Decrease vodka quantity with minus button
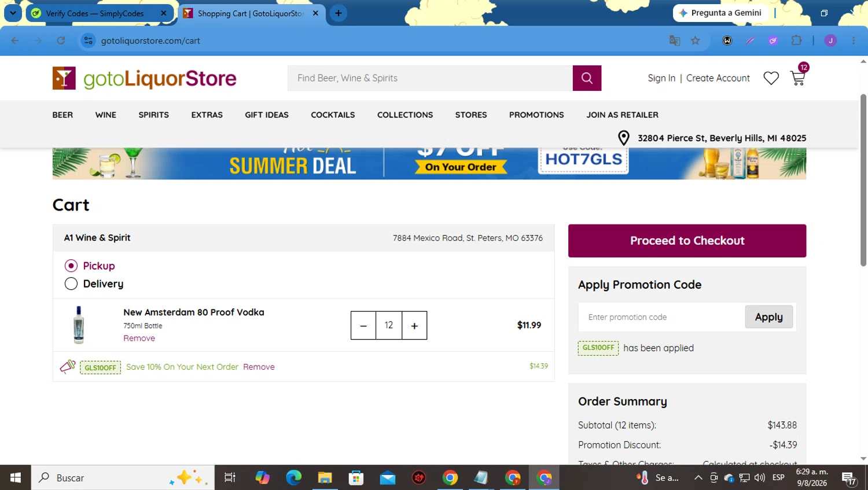 (x=363, y=326)
